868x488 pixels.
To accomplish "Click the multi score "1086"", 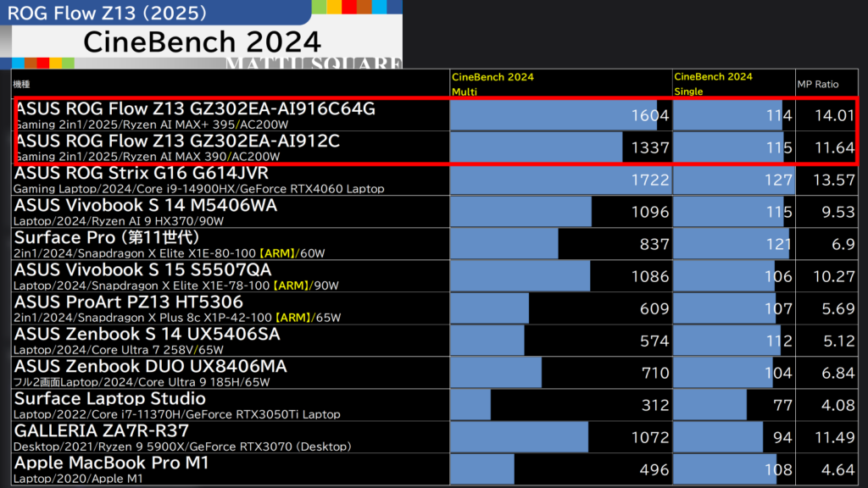I will click(x=650, y=276).
